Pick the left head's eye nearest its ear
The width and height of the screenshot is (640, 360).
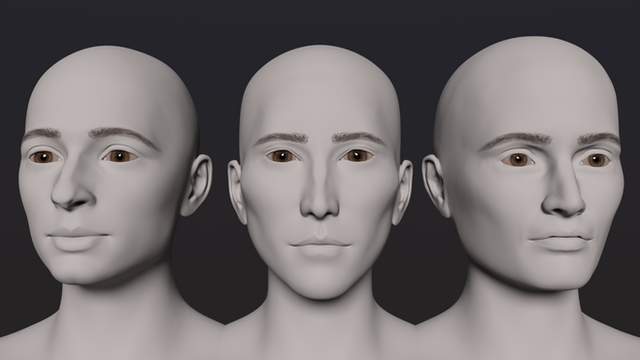click(120, 156)
